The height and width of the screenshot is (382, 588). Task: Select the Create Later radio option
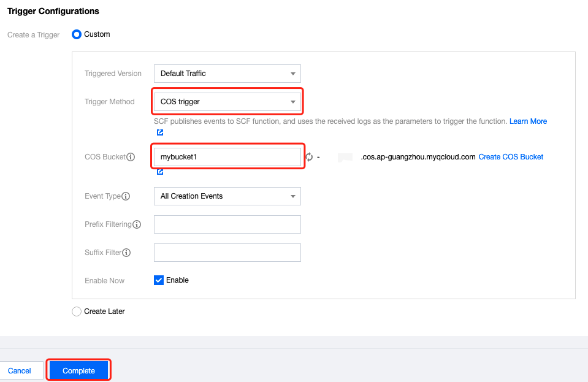[x=77, y=311]
